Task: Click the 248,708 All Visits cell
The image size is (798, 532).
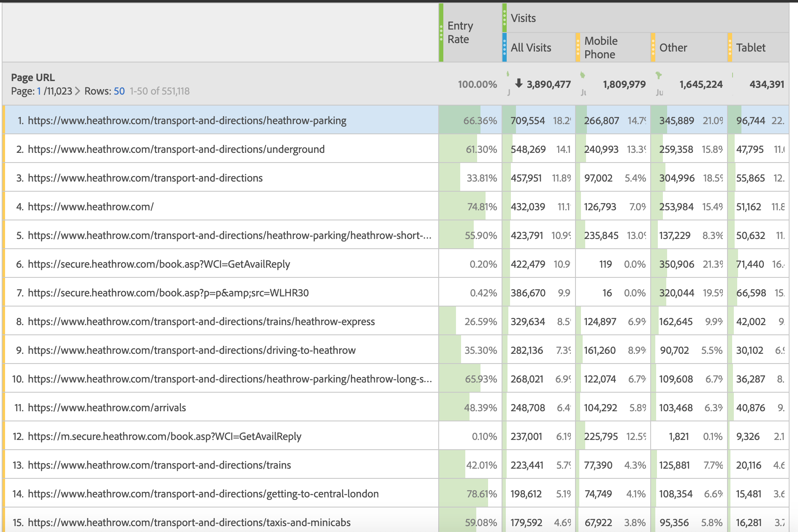Action: click(528, 408)
